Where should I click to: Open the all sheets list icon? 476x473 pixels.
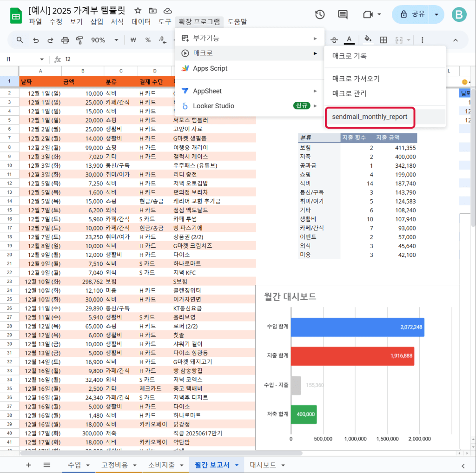[x=47, y=465]
